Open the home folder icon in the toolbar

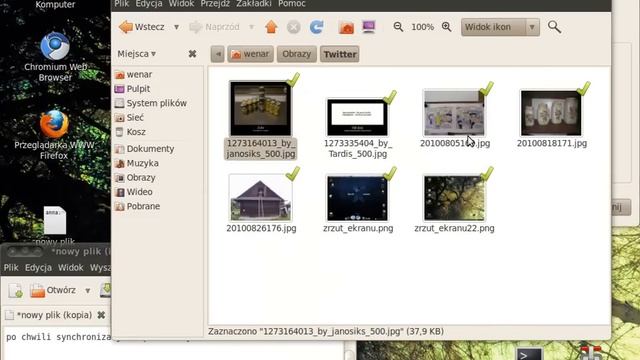point(346,27)
